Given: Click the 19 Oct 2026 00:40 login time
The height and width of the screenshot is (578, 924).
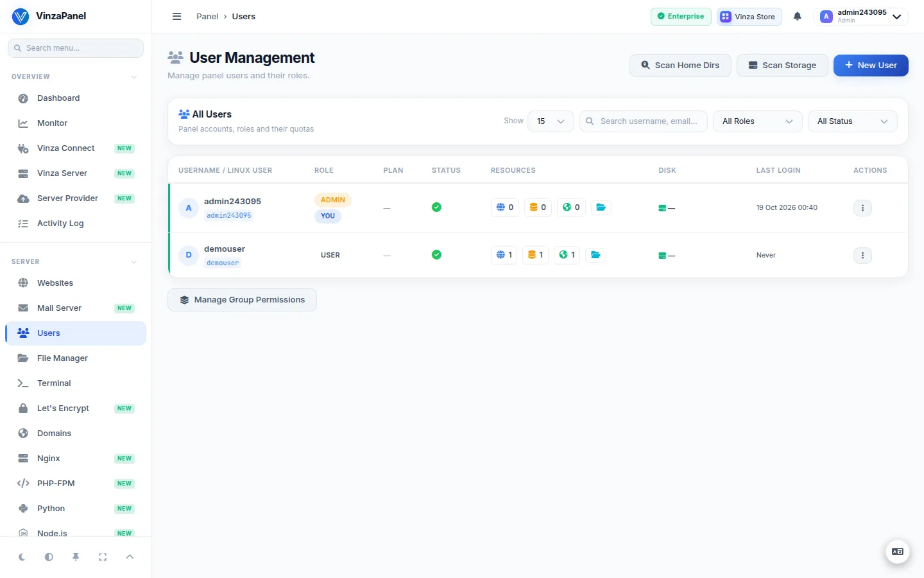Looking at the screenshot, I should coord(787,208).
